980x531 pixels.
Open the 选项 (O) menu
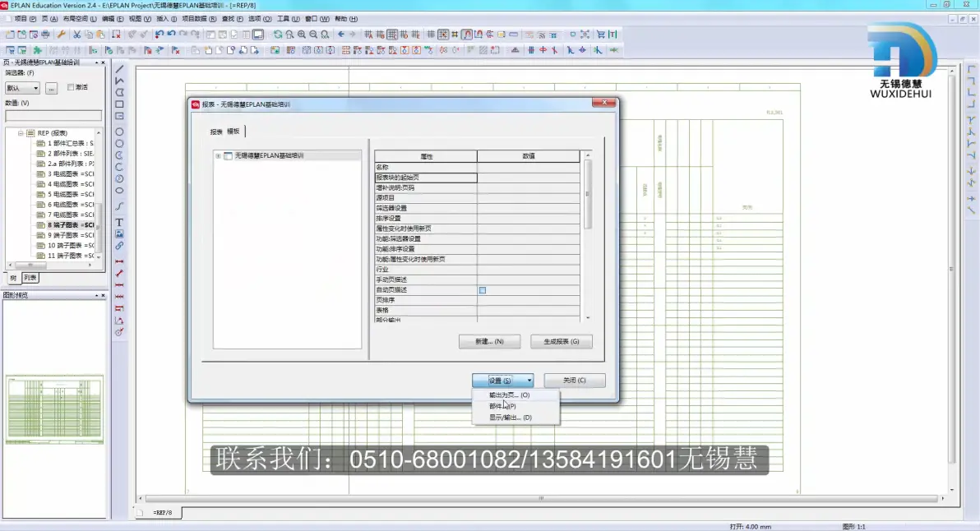(x=260, y=19)
